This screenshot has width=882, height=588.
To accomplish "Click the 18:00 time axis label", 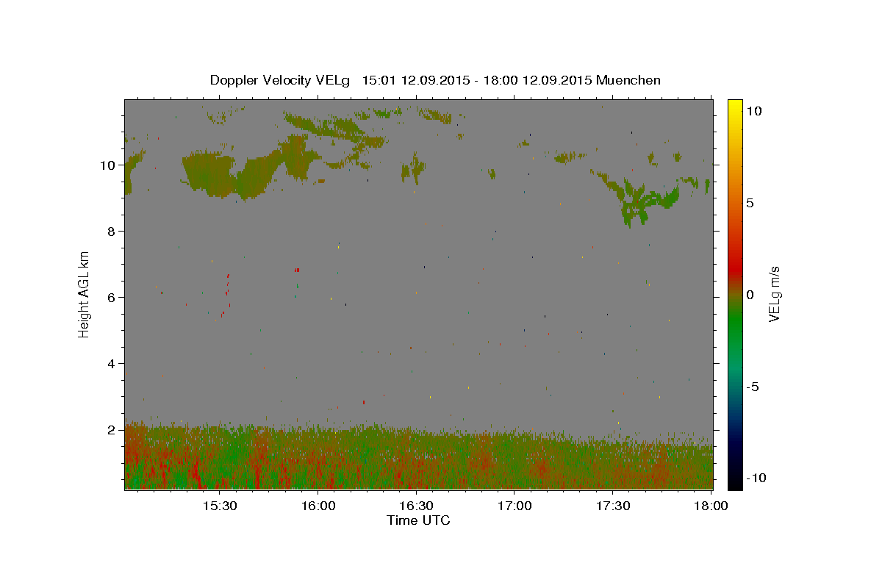I will tap(711, 506).
